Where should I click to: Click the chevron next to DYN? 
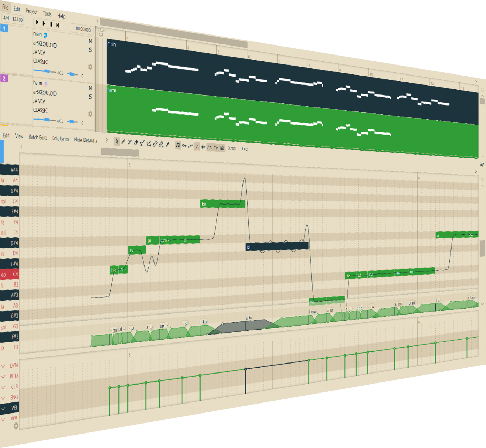[3, 366]
